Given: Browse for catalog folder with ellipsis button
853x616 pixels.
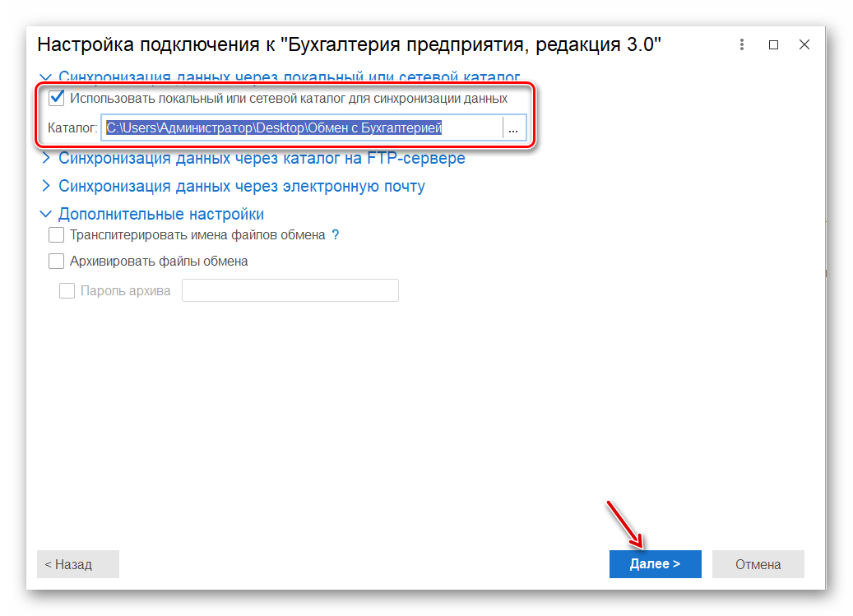Looking at the screenshot, I should [x=513, y=128].
